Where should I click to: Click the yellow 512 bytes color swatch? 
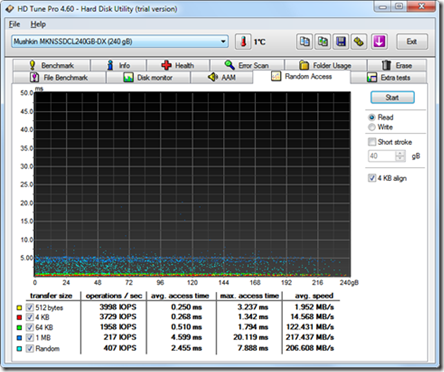[x=19, y=308]
